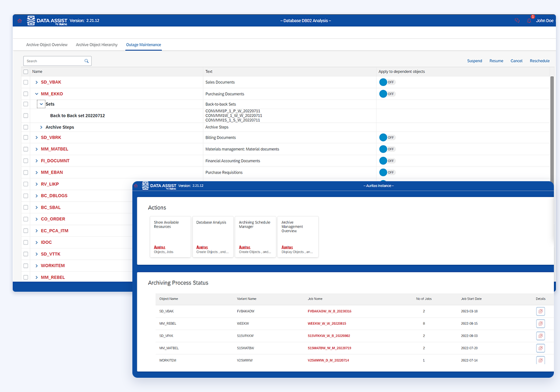560x392 pixels.
Task: Expand the Archive Steps node
Action: click(41, 127)
